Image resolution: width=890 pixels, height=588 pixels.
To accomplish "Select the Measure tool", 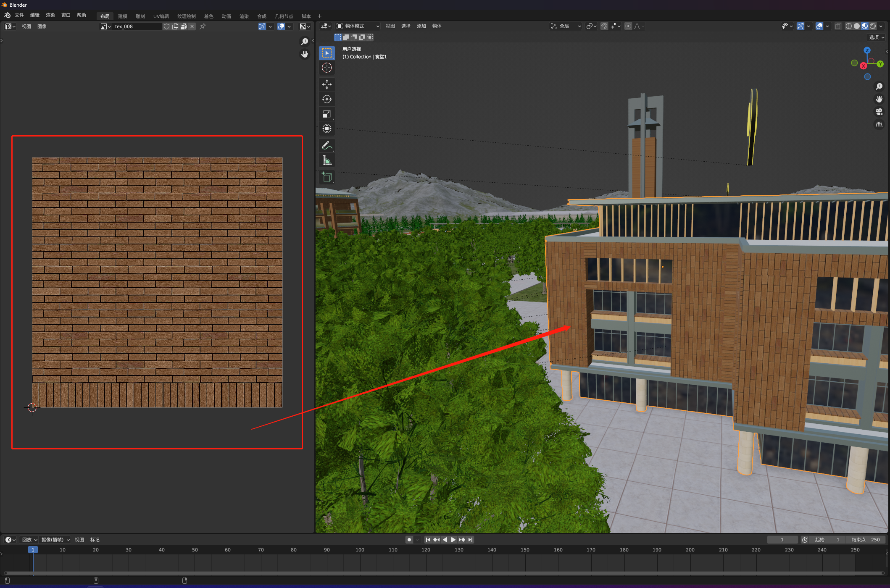I will tap(327, 160).
